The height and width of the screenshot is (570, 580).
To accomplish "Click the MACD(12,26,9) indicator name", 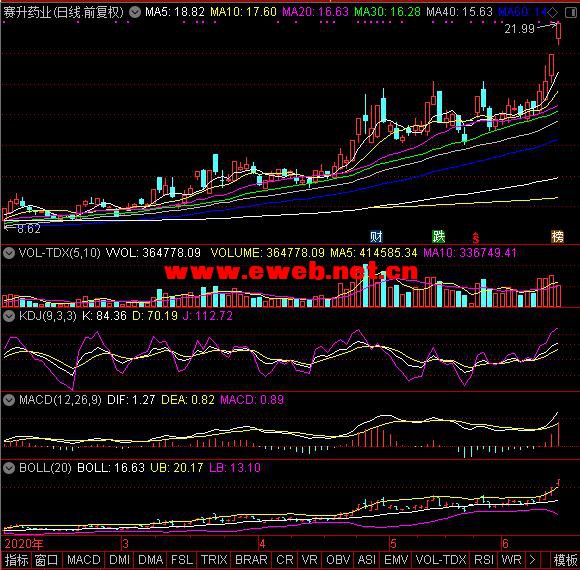I will tap(60, 400).
